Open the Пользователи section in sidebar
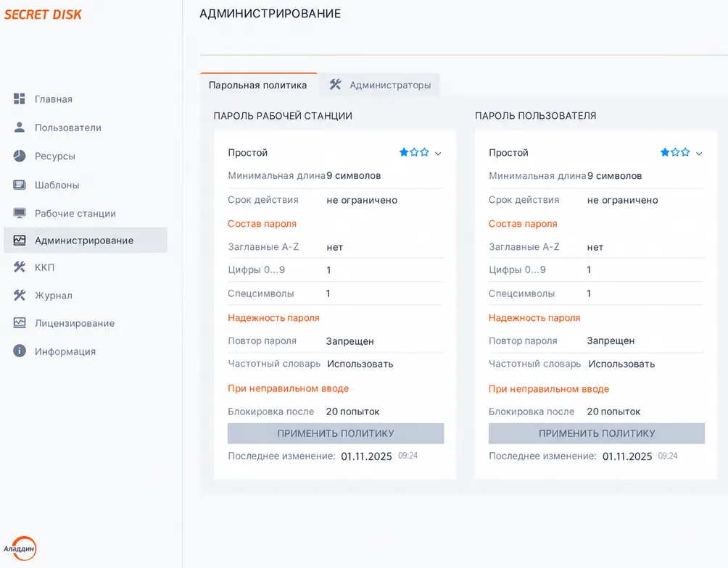This screenshot has height=568, width=728. point(86,128)
